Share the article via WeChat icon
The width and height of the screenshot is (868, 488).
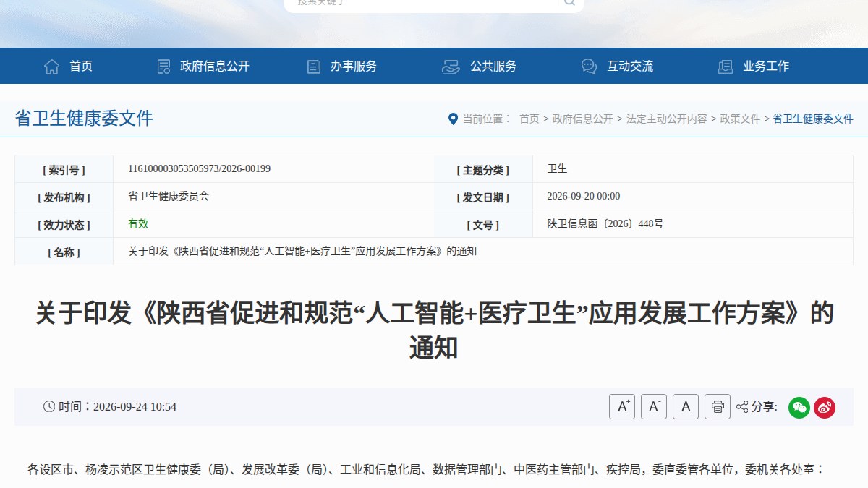pos(799,407)
